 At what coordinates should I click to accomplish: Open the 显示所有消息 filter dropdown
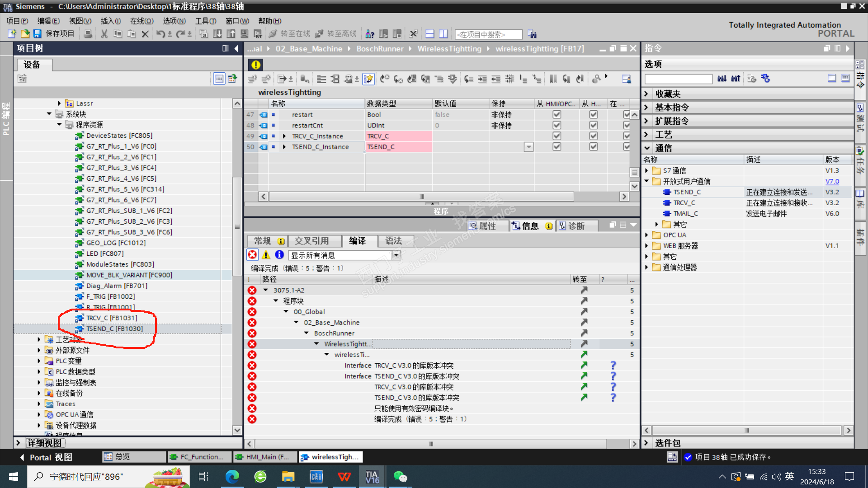click(396, 255)
